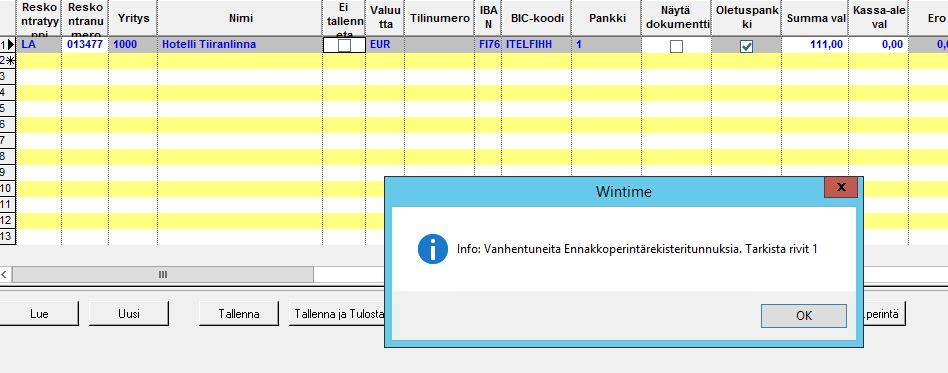Screen dimensions: 948x373
Task: Select the Pankki cell '1'
Action: pos(606,45)
